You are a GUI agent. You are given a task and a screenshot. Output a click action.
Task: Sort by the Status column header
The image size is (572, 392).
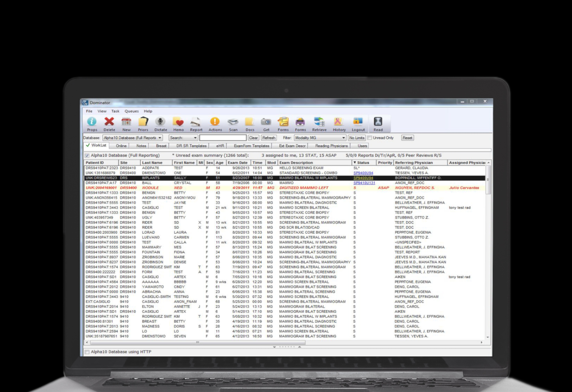point(364,163)
